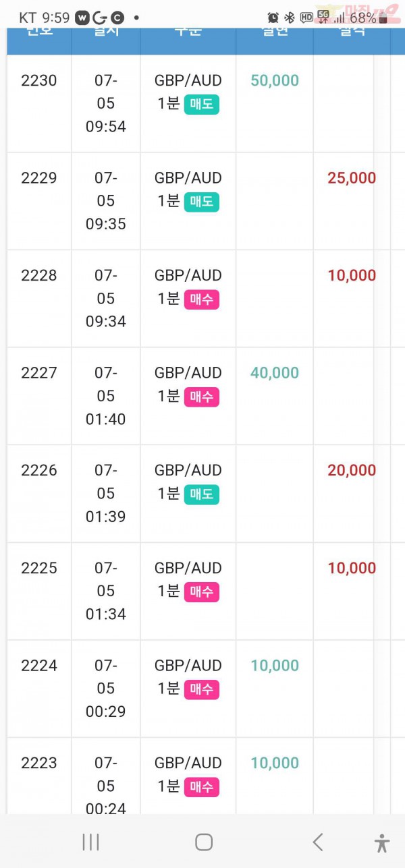Tap the battery 68% indicator
This screenshot has height=868, width=405.
click(369, 18)
